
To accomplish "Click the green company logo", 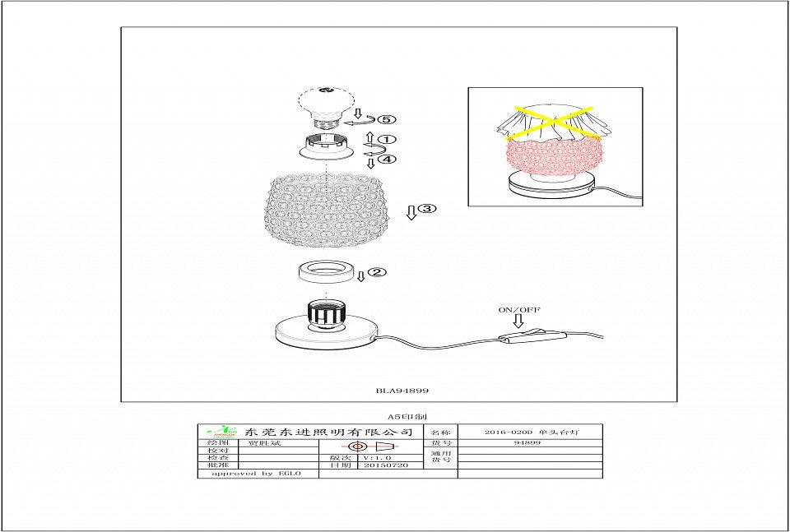I will (220, 432).
